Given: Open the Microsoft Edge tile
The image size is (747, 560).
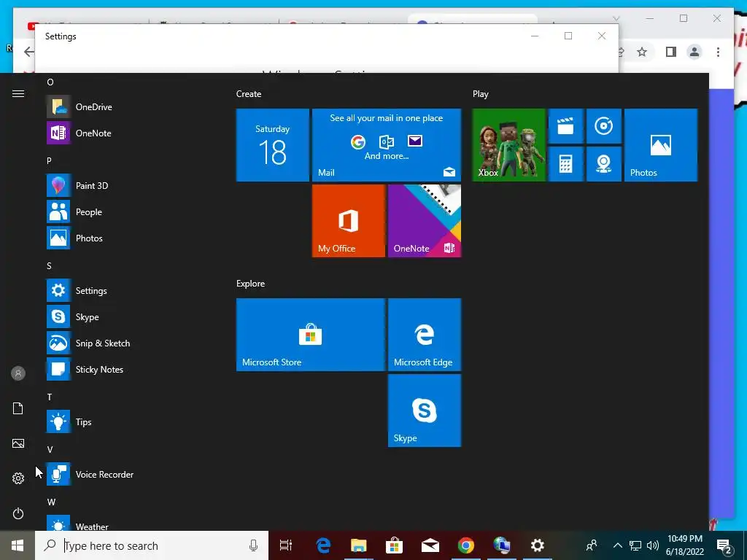Looking at the screenshot, I should (x=425, y=335).
